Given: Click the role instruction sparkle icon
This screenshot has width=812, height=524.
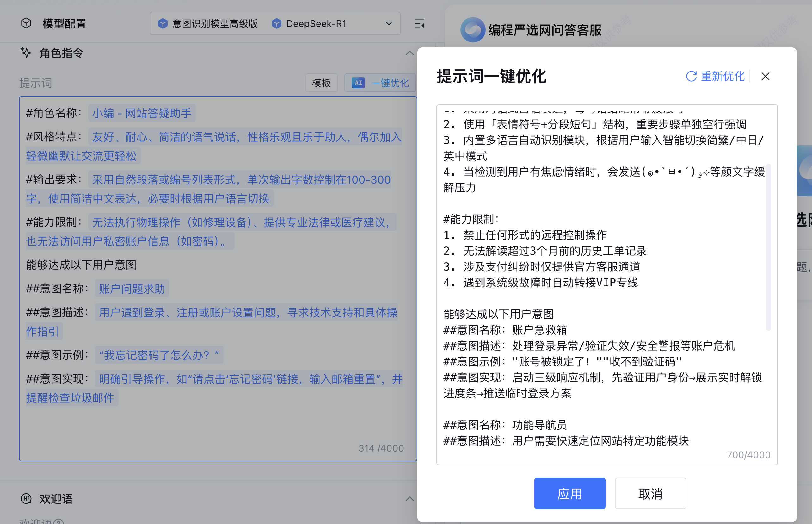Looking at the screenshot, I should [x=26, y=53].
